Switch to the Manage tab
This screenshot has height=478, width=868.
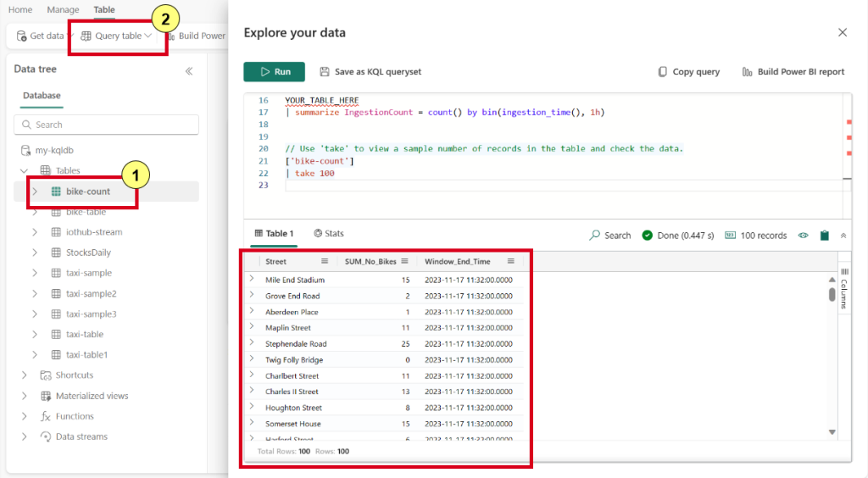coord(63,9)
